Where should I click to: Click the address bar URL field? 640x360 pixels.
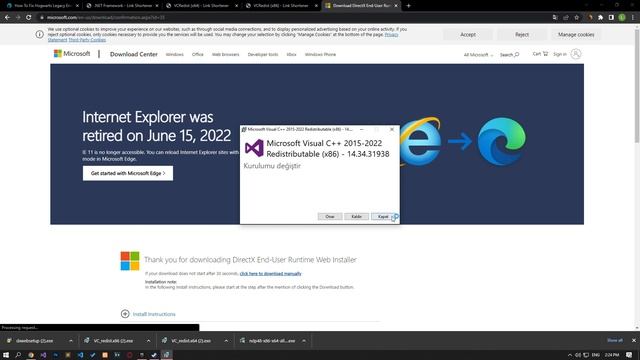294,18
